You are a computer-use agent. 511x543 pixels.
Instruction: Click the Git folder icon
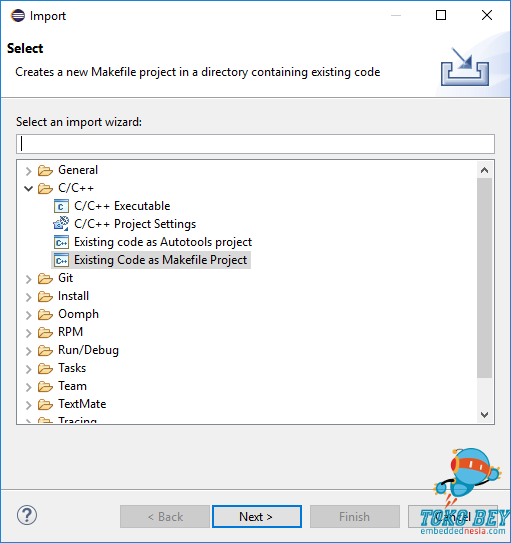click(x=45, y=278)
